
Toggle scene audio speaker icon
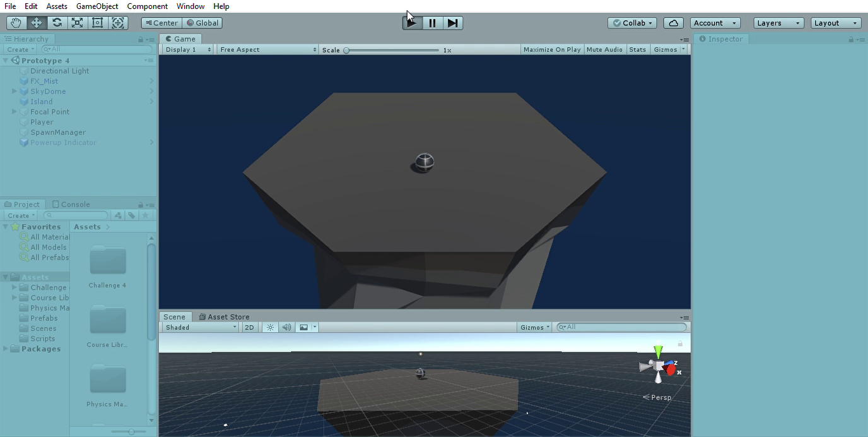tap(286, 327)
